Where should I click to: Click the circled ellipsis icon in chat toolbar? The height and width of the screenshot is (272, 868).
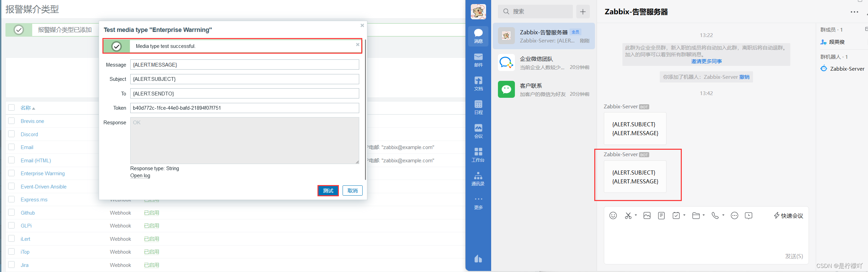(734, 216)
